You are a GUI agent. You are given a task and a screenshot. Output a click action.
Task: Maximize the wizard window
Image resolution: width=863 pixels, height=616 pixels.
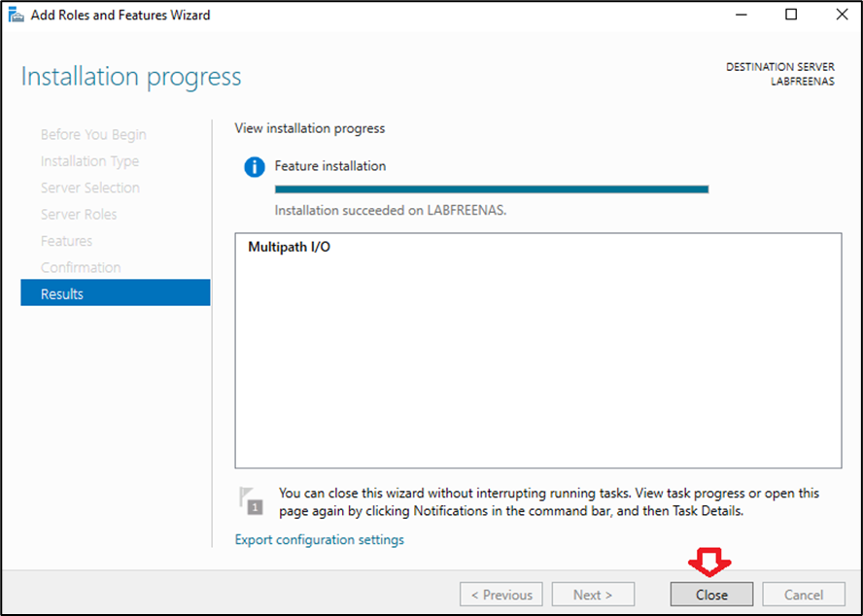[791, 15]
